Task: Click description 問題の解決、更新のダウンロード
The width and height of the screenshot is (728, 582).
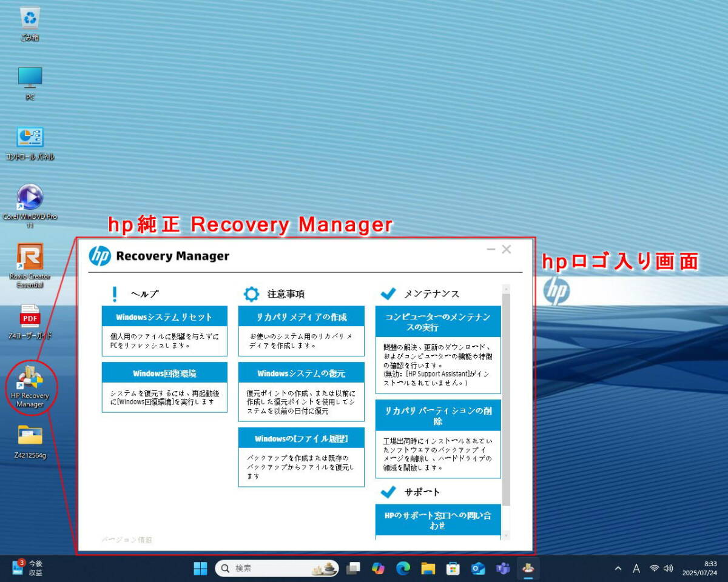Action: coord(437,347)
